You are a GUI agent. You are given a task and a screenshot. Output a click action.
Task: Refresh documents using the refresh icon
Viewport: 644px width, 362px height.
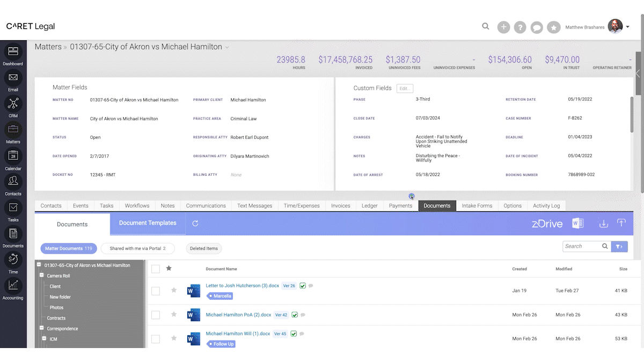point(195,223)
